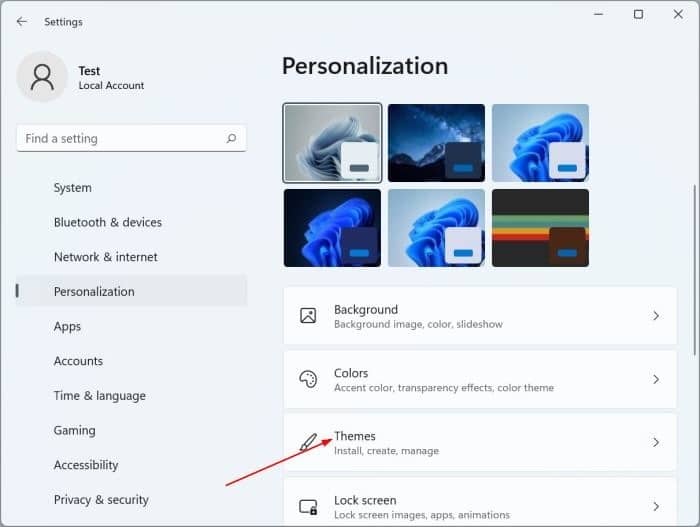Click the back arrow in the title bar

tap(21, 21)
